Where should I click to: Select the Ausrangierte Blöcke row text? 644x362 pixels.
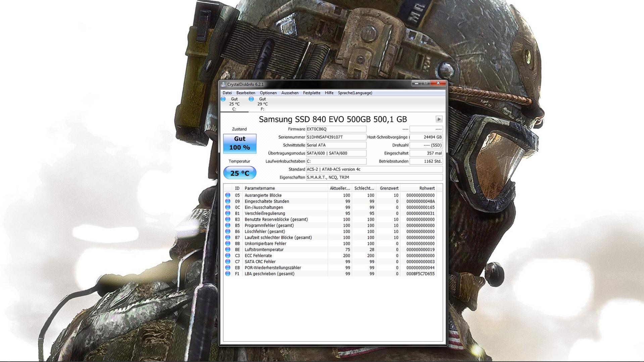click(x=263, y=195)
